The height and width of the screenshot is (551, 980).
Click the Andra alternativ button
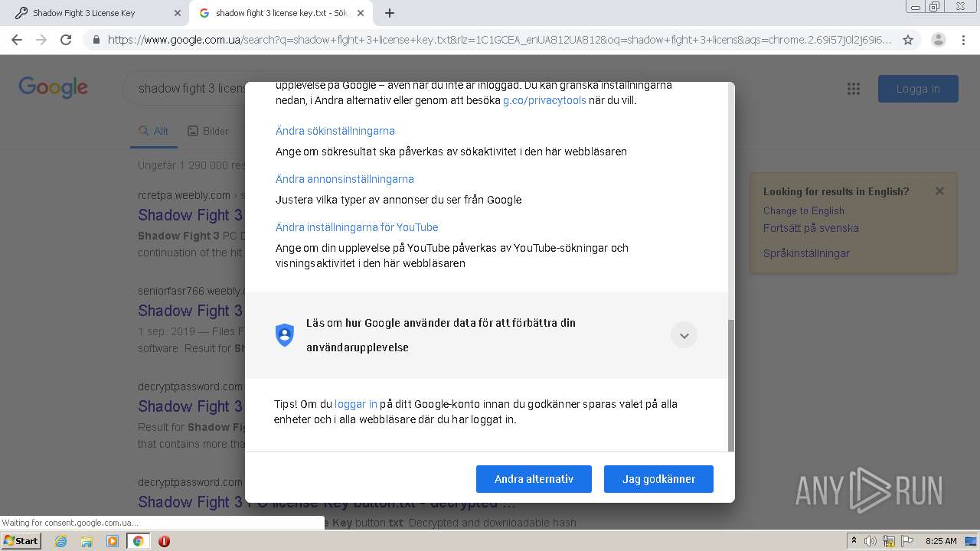pos(534,479)
